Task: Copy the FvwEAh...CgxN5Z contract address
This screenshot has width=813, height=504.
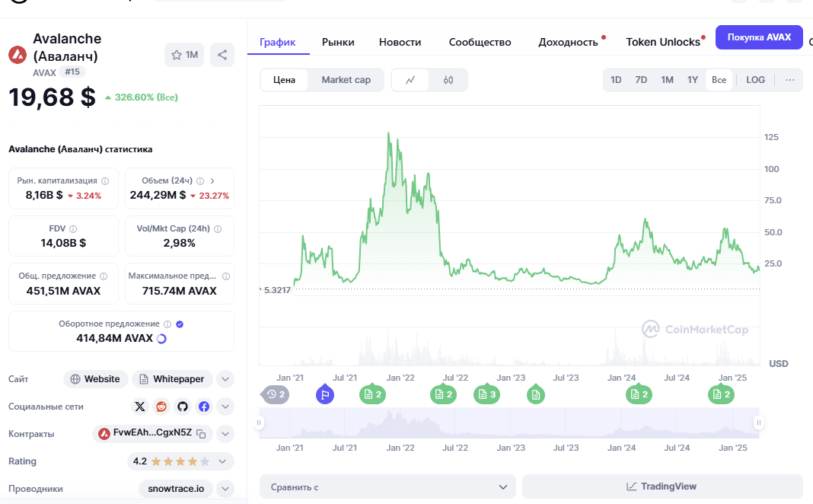Action: (201, 434)
